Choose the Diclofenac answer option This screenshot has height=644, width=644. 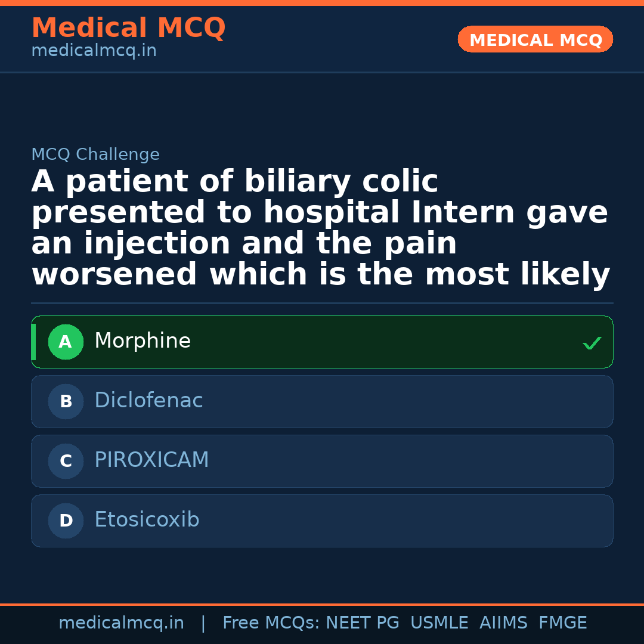click(148, 401)
